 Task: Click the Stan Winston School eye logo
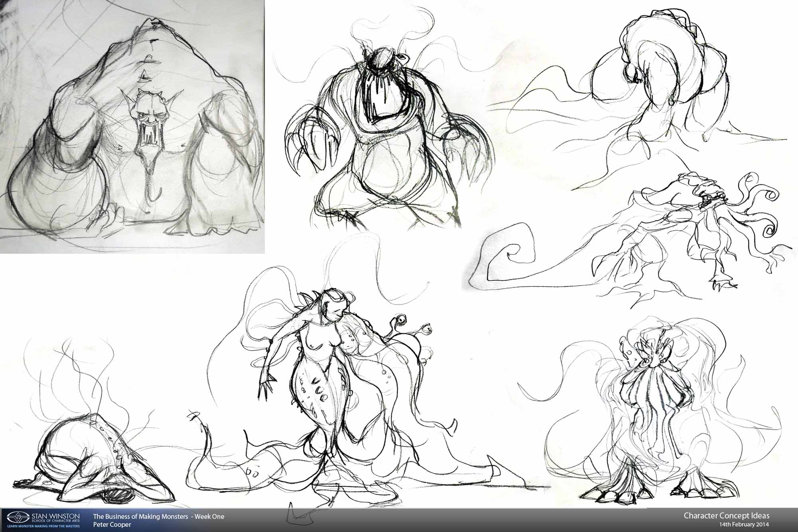(x=18, y=518)
